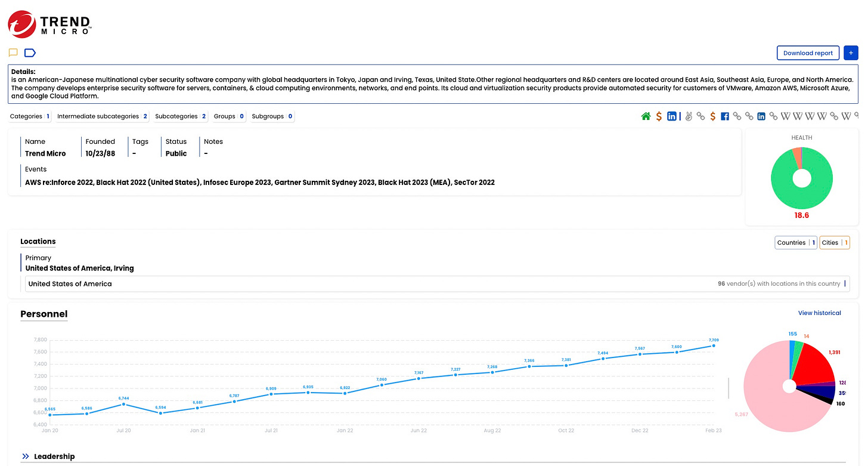Click the Name value Trend Micro
The height and width of the screenshot is (466, 868).
pos(45,153)
